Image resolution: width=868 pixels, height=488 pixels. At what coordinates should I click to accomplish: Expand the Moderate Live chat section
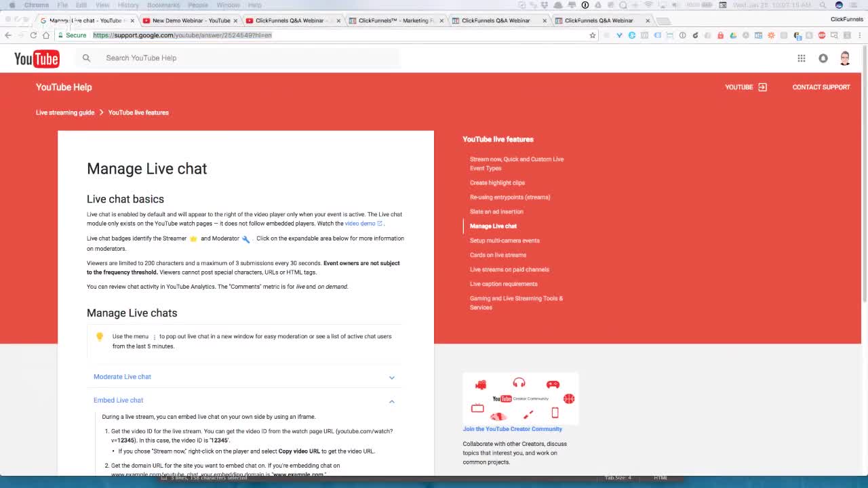pyautogui.click(x=391, y=378)
